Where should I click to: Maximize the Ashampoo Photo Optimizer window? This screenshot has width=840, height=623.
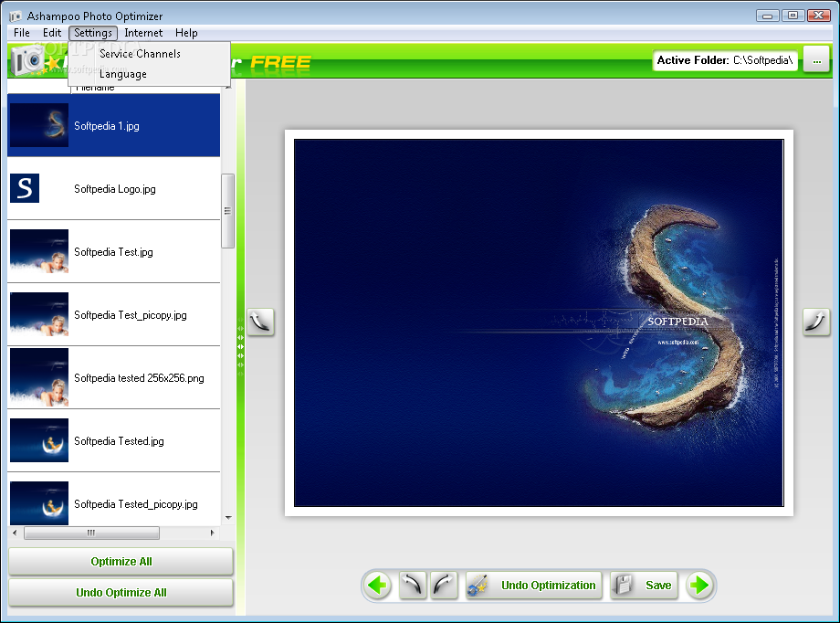click(x=793, y=16)
